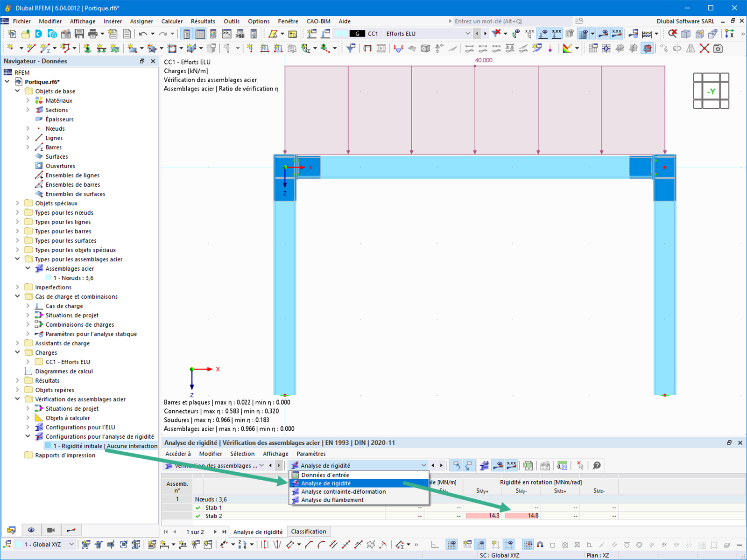Click the help icon in table toolbar
This screenshot has height=560, width=747.
[597, 465]
